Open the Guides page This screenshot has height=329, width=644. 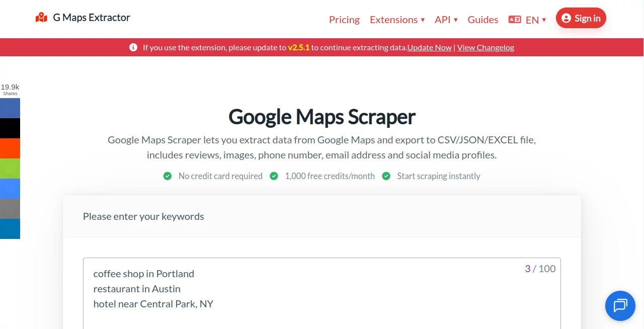(x=483, y=20)
